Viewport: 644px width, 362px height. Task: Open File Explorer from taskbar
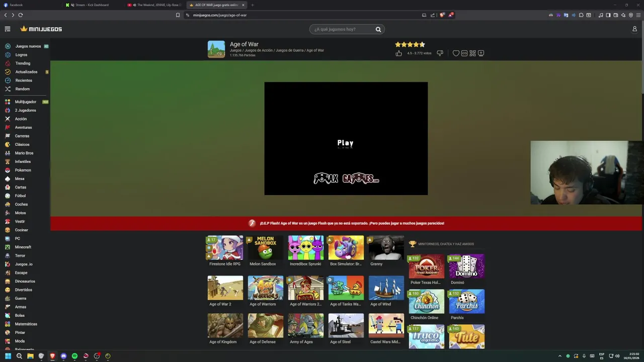tap(30, 356)
